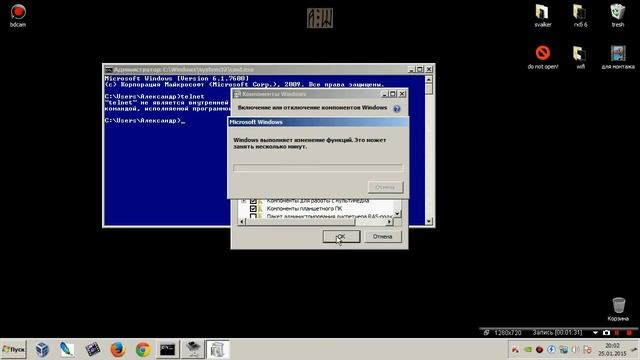Open the green NVIDIA tray icon

(527, 350)
